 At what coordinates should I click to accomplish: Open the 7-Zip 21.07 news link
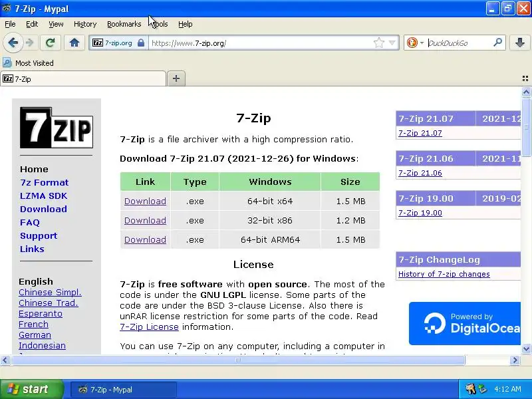coord(420,133)
